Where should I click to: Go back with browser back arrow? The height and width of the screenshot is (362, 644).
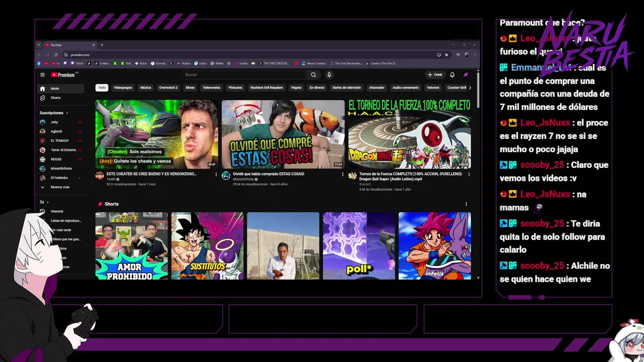(x=39, y=55)
